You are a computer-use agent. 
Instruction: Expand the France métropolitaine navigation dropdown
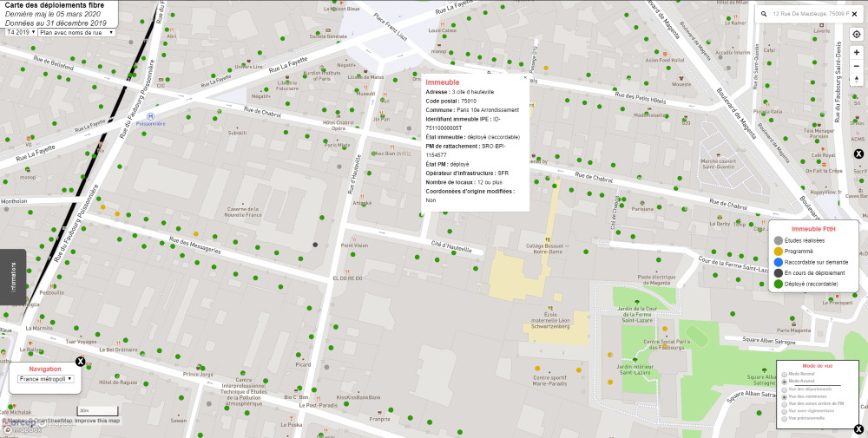point(47,379)
